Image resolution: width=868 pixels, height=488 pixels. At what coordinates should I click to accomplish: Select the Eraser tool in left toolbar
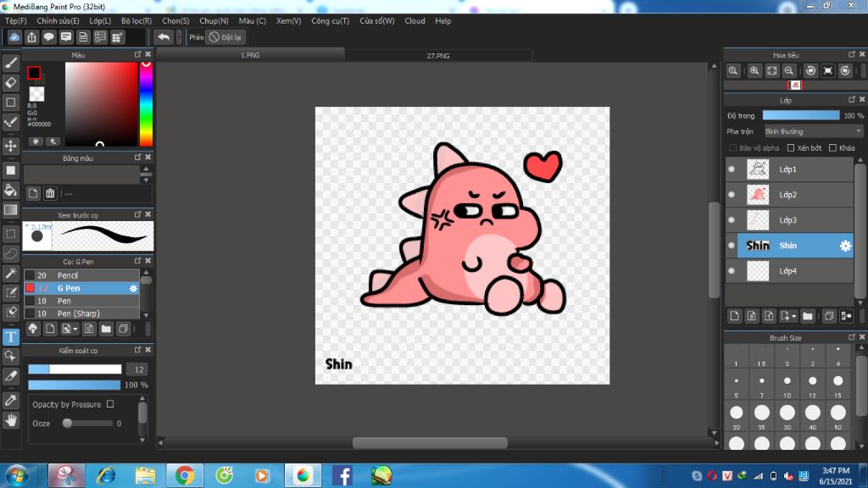(x=10, y=82)
